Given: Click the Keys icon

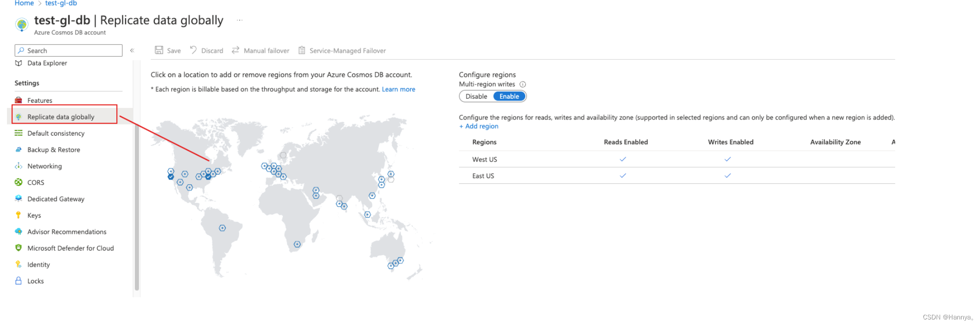Looking at the screenshot, I should 19,215.
